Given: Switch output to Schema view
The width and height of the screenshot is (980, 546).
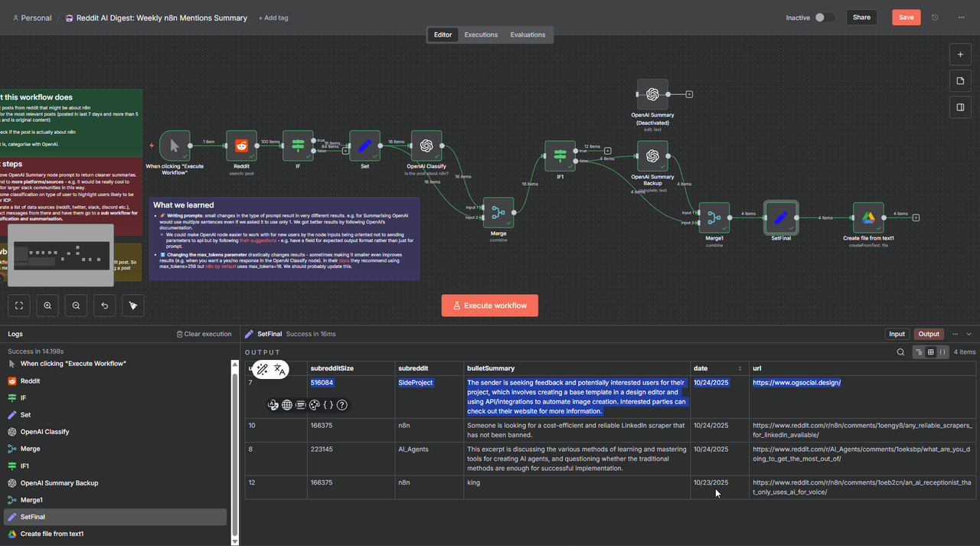Looking at the screenshot, I should tap(919, 352).
